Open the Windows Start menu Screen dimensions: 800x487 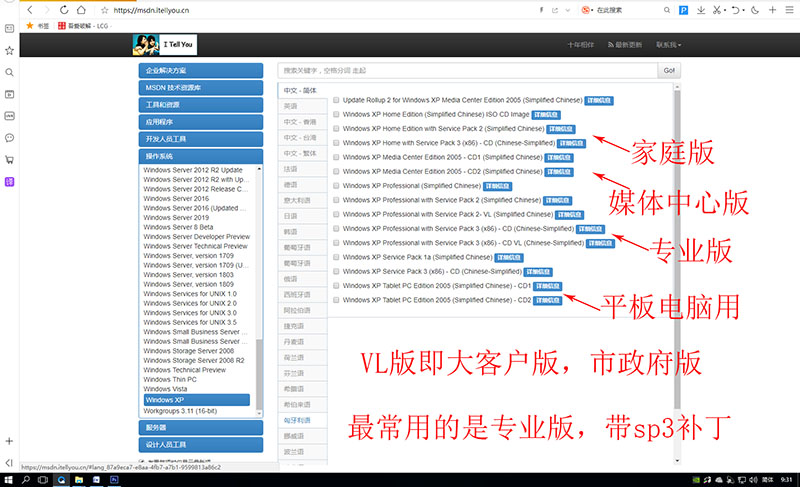tap(8, 480)
